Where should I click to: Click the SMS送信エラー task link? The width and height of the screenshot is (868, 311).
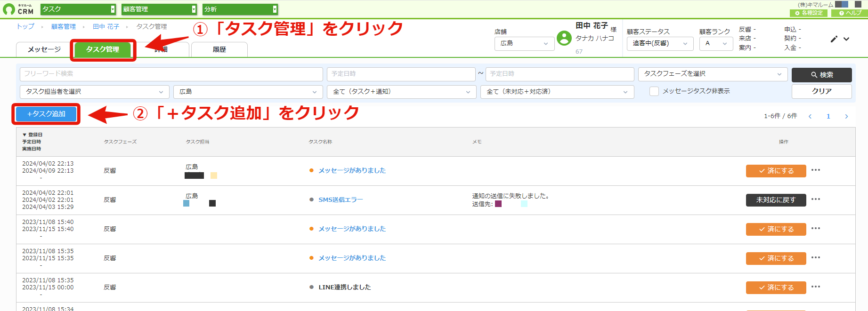pyautogui.click(x=341, y=199)
